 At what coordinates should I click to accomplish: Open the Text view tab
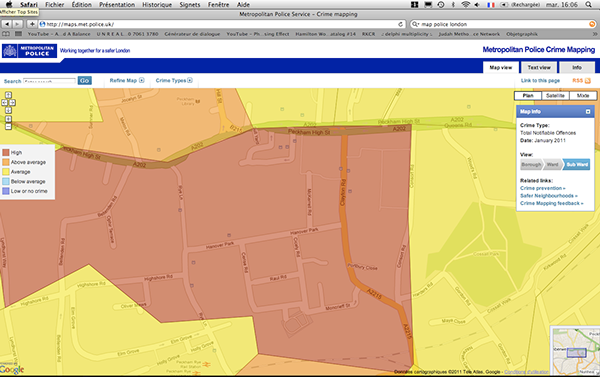[x=539, y=67]
